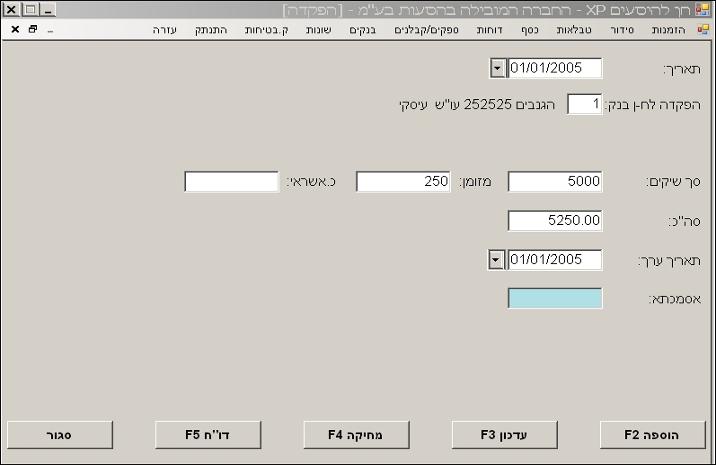The height and width of the screenshot is (465, 716).
Task: Restore the inner document window
Action: [x=32, y=30]
